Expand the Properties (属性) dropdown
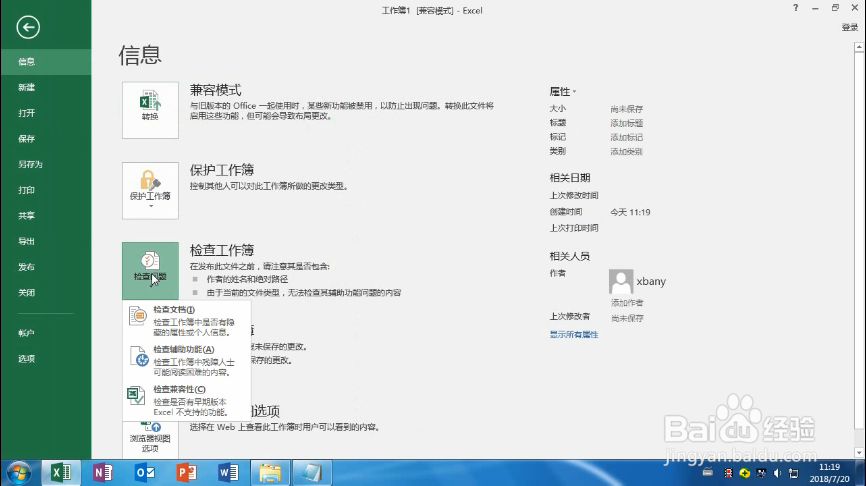866x486 pixels. (x=563, y=92)
